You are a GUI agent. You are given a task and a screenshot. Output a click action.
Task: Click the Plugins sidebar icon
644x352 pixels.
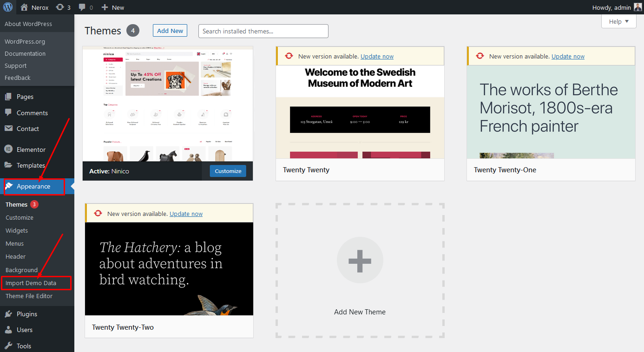pos(8,314)
